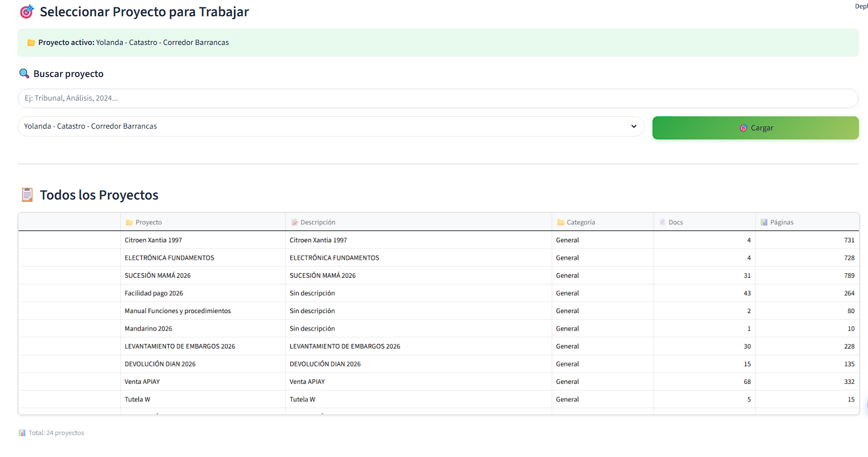Select the Citroen Xantia 1997 project cell
The height and width of the screenshot is (457, 868).
154,240
